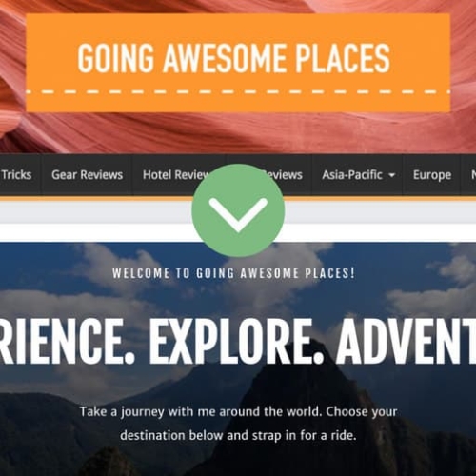Click the 'Take a journey with me' text line
The width and height of the screenshot is (476, 476).
pyautogui.click(x=238, y=411)
